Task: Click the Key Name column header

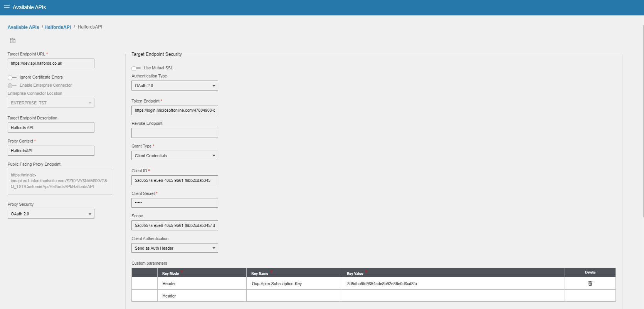Action: tap(294, 273)
